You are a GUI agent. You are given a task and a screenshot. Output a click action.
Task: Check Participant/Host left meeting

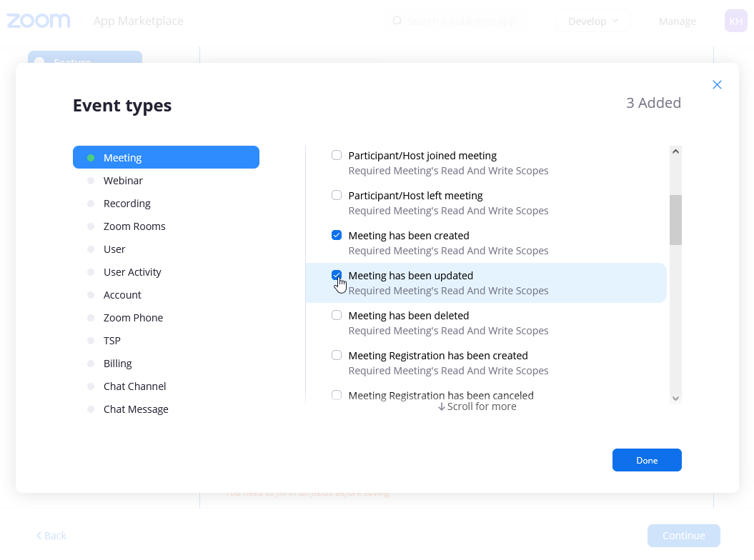point(337,196)
